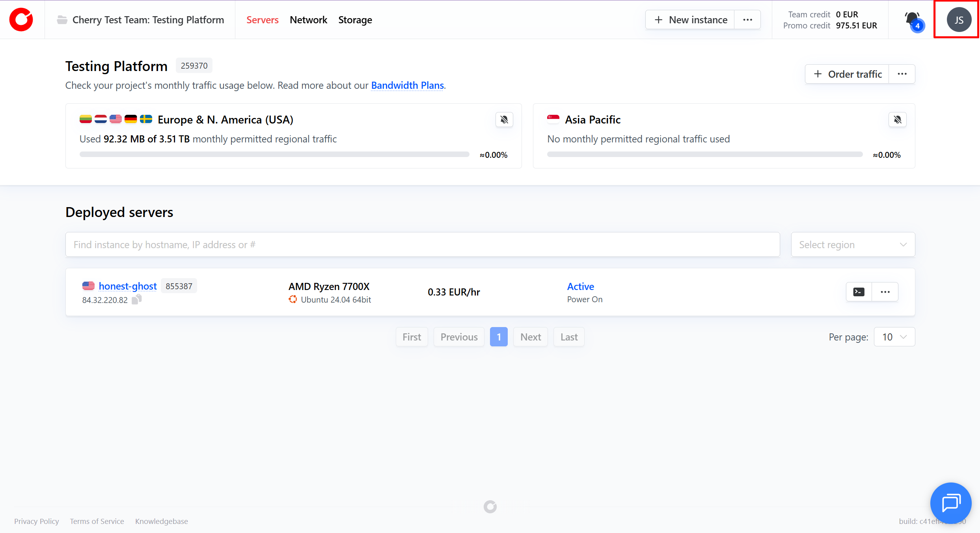
Task: Switch to the Network tab
Action: [x=308, y=20]
